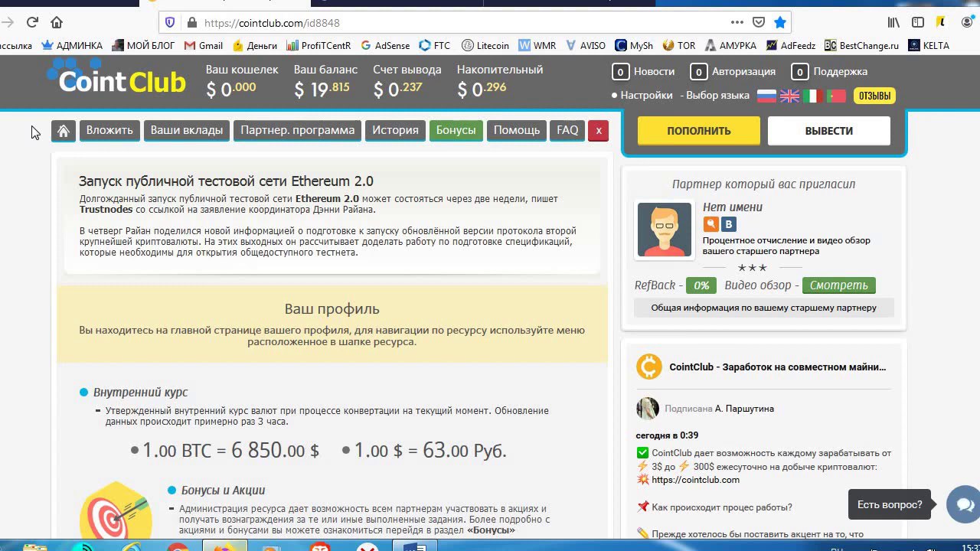Open the ProfiTCentR bookmark
Screen dimensions: 980x551
(x=318, y=45)
